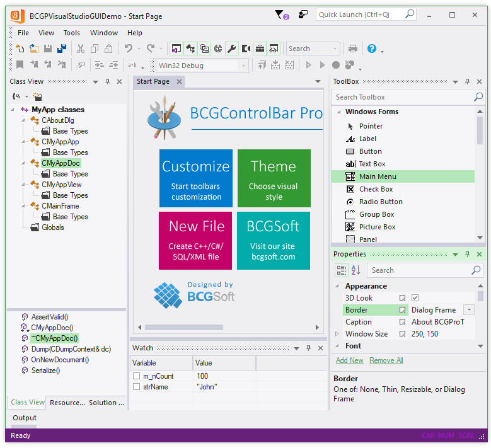
Task: Click the BCGSoft website tile
Action: 274,241
